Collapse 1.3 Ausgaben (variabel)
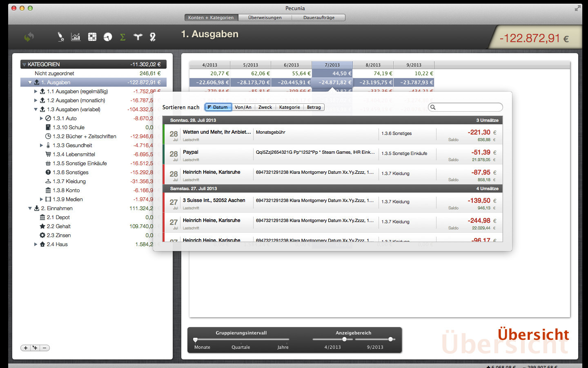Viewport: 588px width, 368px height. tap(36, 110)
